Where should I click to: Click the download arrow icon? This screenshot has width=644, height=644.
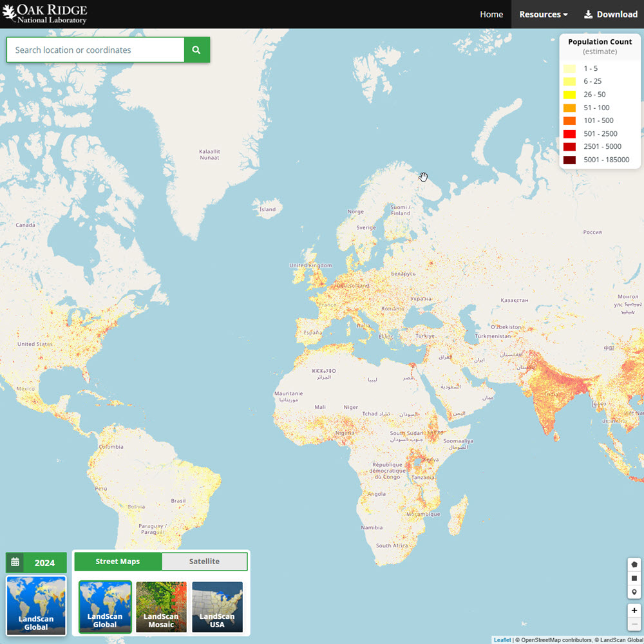588,14
